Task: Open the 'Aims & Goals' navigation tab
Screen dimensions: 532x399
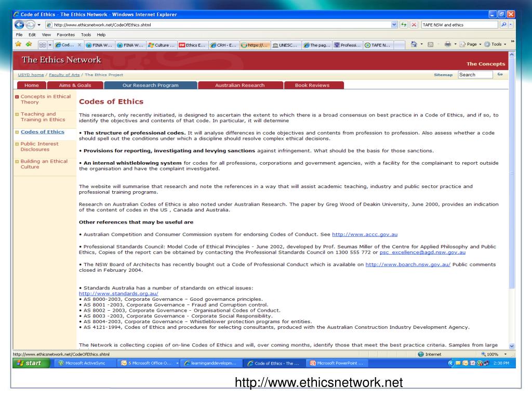Action: point(75,85)
